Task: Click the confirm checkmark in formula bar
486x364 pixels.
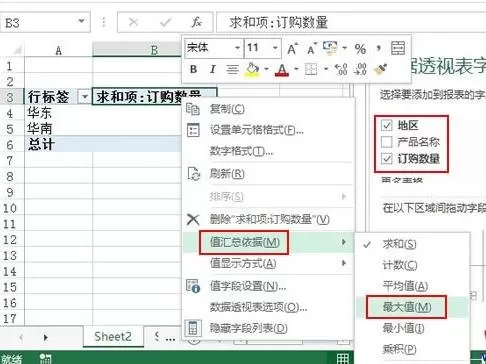Action: 165,22
